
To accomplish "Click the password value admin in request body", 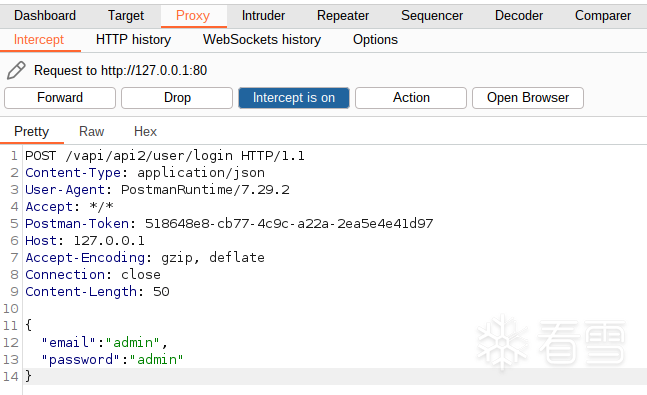I will pyautogui.click(x=157, y=360).
